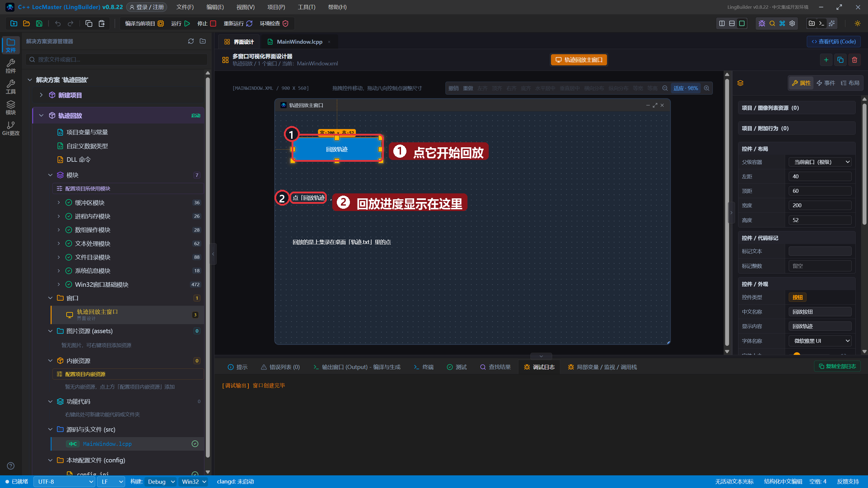The height and width of the screenshot is (488, 868).
Task: Switch to split-rows layout icon
Action: [x=732, y=23]
